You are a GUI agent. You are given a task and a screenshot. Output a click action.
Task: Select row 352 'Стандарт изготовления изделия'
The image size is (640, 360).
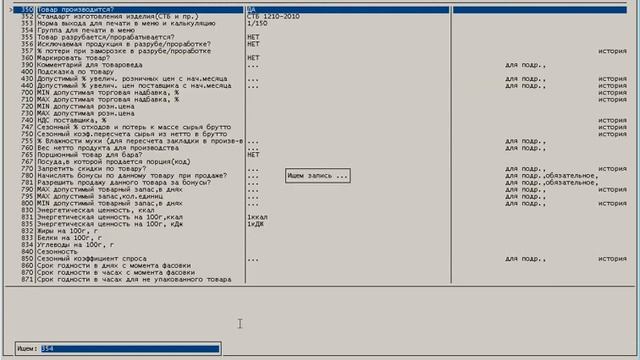(x=320, y=16)
